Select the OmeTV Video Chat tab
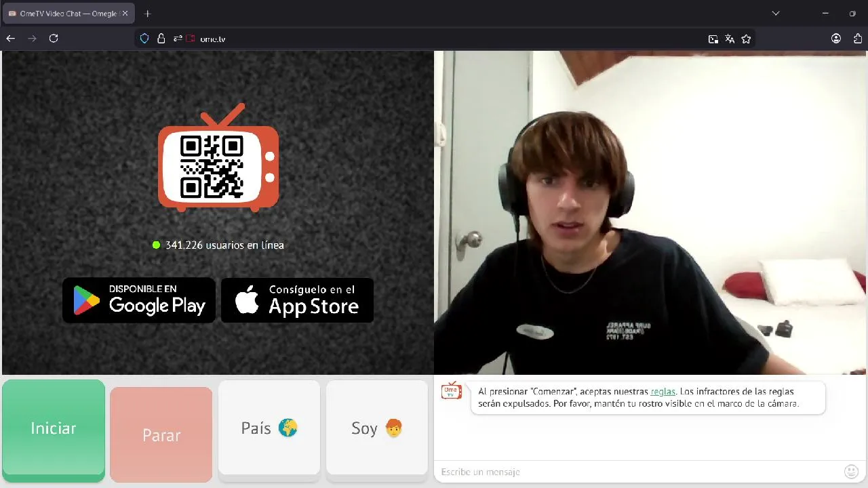The height and width of the screenshot is (488, 868). tap(68, 14)
